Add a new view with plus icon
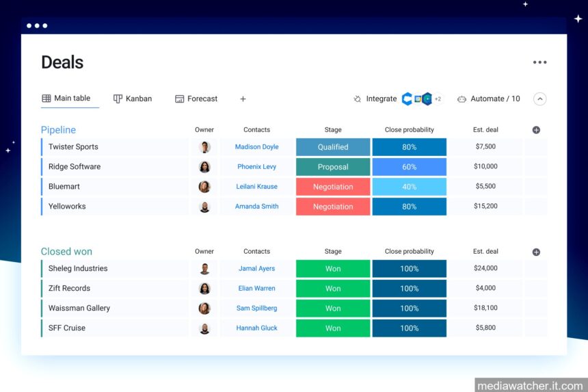The image size is (588, 392). point(243,99)
